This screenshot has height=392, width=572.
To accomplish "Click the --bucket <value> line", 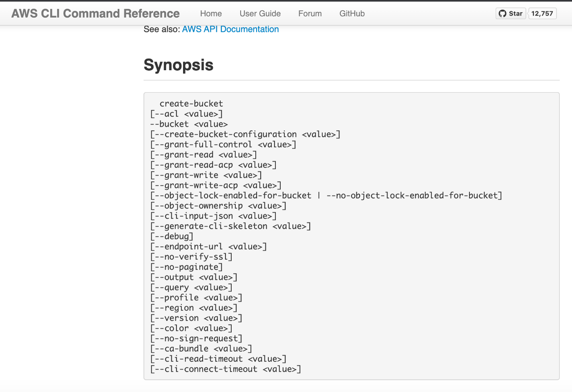I will tap(189, 124).
